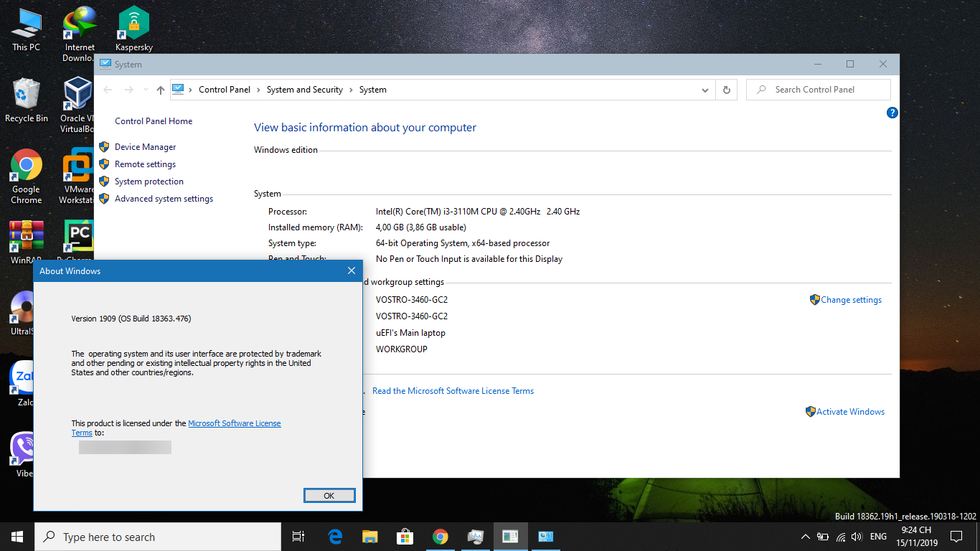
Task: Open Task View on the taskbar
Action: point(298,537)
